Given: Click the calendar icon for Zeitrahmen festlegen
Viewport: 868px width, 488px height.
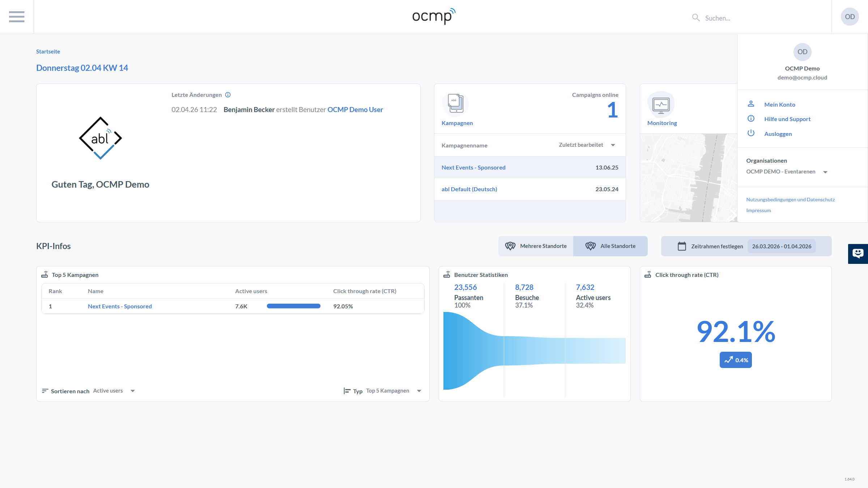Looking at the screenshot, I should pos(682,246).
